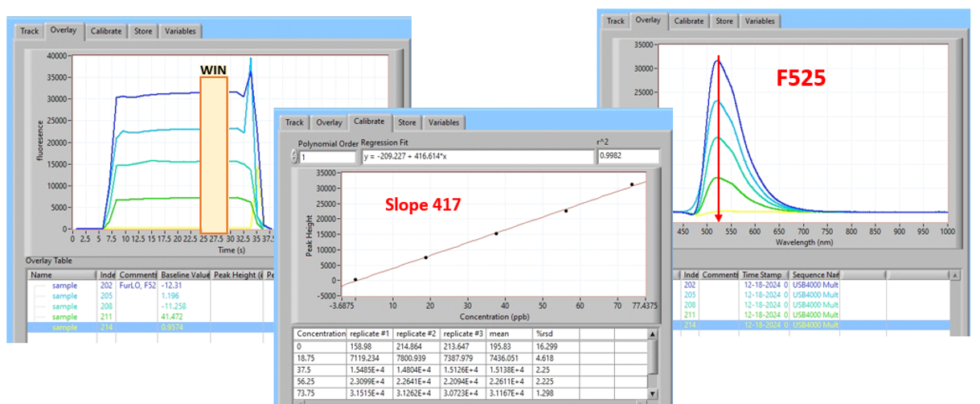Click the r^2 value field showing 0.9982
Image resolution: width=980 pixels, height=404 pixels.
(628, 157)
